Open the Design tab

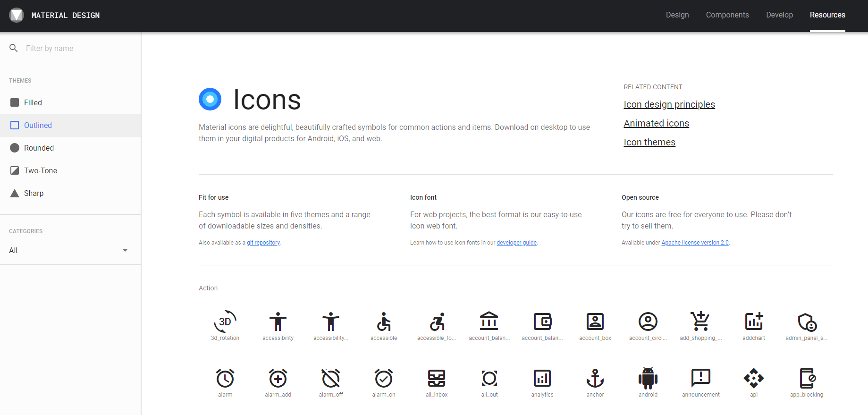pyautogui.click(x=677, y=15)
